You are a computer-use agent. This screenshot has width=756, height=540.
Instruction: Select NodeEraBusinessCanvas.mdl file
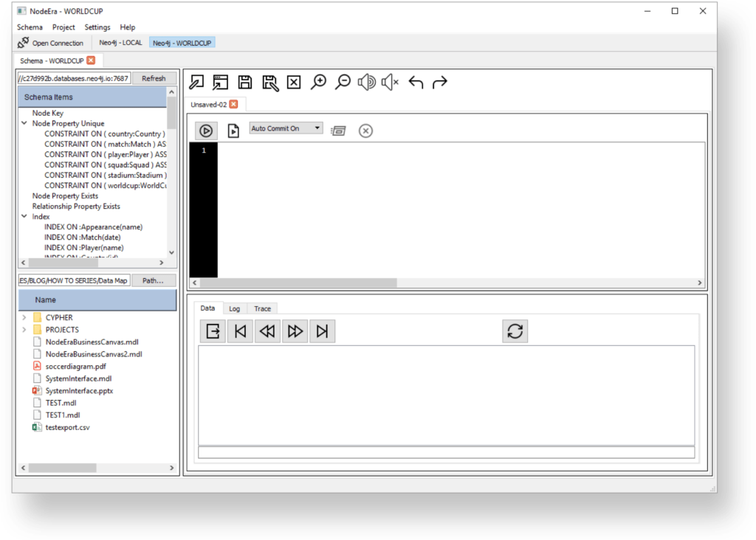92,342
